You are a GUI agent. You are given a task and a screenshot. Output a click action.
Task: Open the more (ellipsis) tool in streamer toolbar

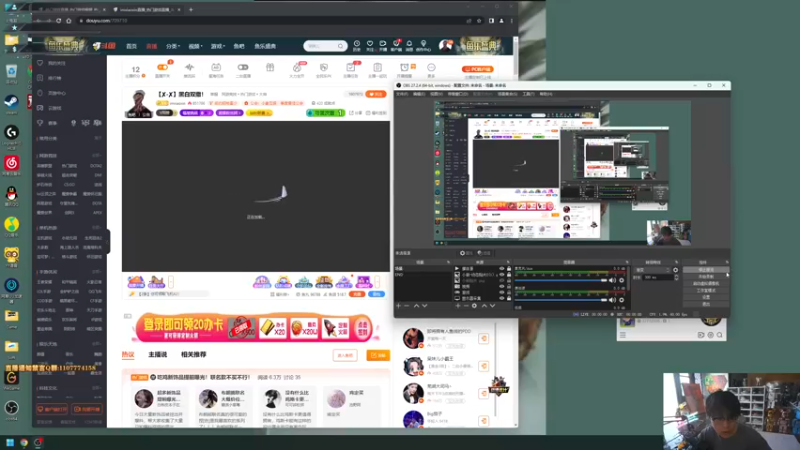(x=431, y=67)
